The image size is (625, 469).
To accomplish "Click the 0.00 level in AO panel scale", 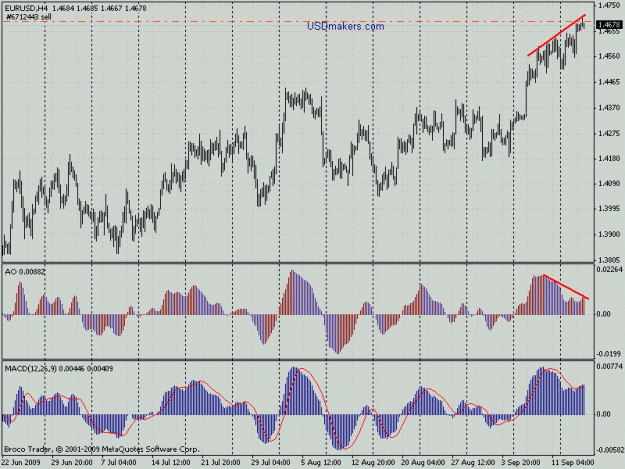I will 603,314.
